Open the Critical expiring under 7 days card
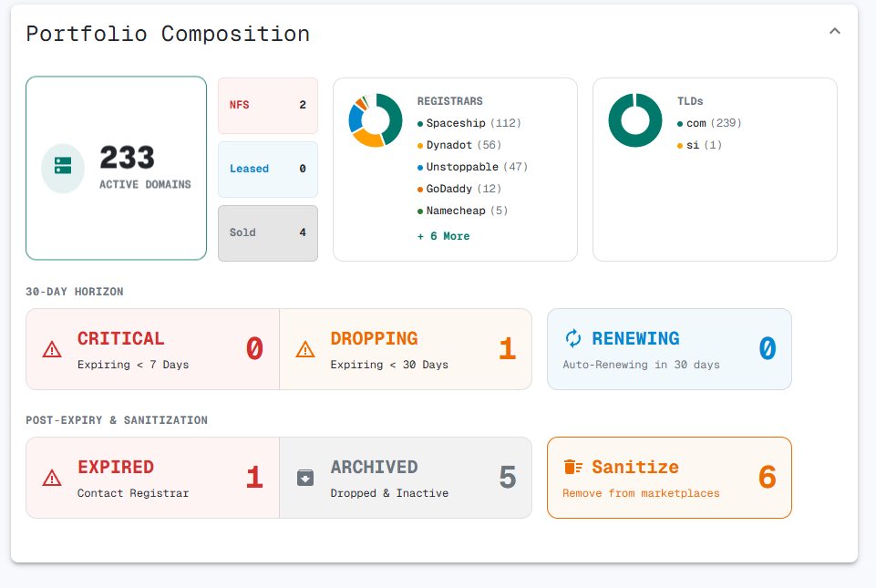Screen dimensions: 876x588 tap(152, 349)
